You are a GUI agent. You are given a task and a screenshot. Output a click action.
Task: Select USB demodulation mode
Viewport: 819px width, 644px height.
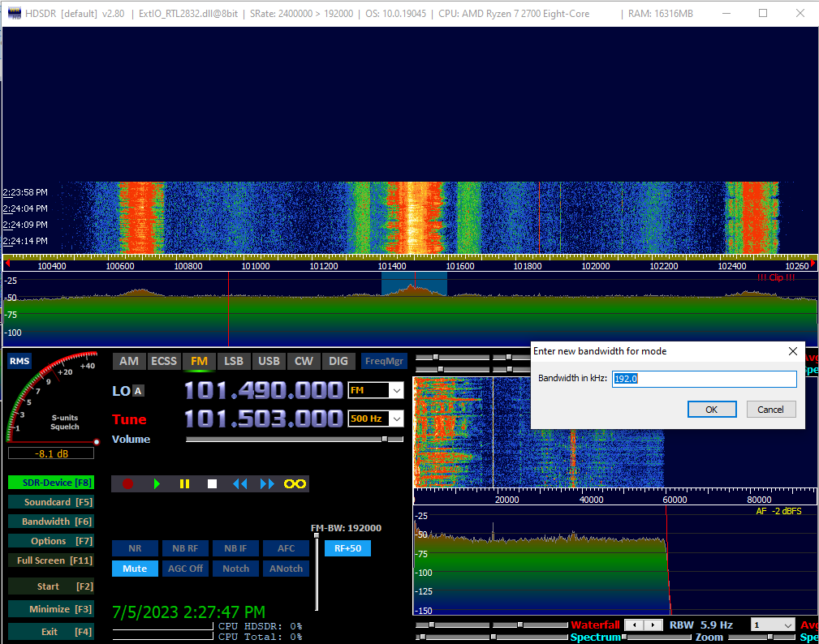tap(269, 361)
